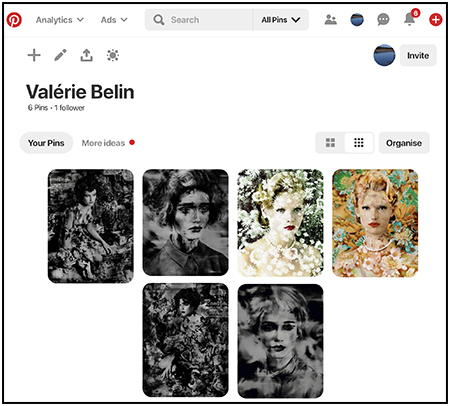This screenshot has height=406, width=450.
Task: Open blurred blonde portrait pin in second row
Action: tap(280, 341)
